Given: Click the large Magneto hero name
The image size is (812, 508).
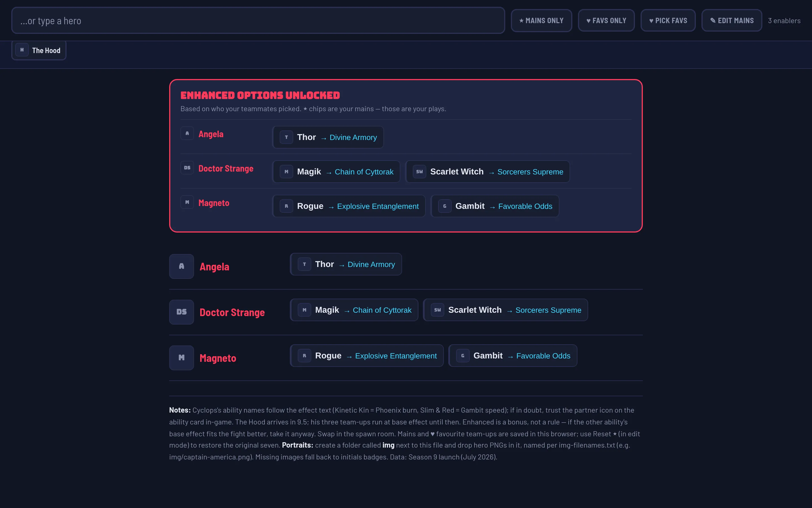Looking at the screenshot, I should [x=218, y=358].
